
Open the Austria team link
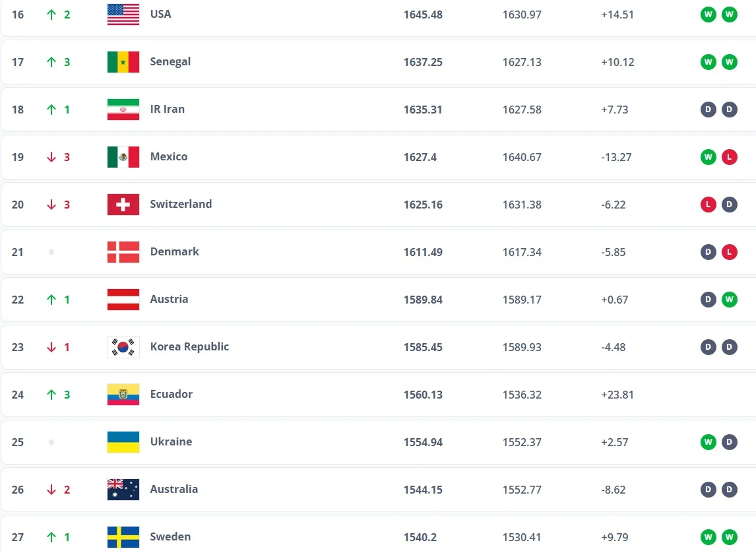coord(169,299)
